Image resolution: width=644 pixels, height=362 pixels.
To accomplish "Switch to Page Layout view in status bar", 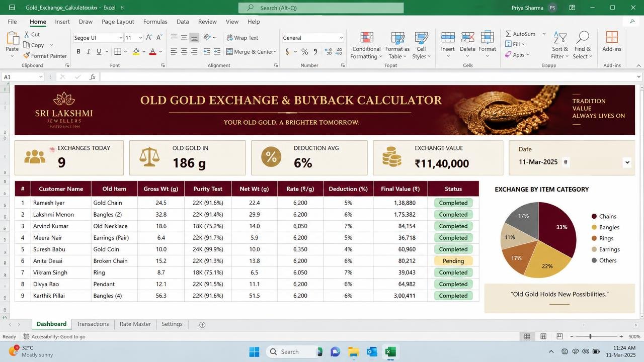I will click(543, 336).
